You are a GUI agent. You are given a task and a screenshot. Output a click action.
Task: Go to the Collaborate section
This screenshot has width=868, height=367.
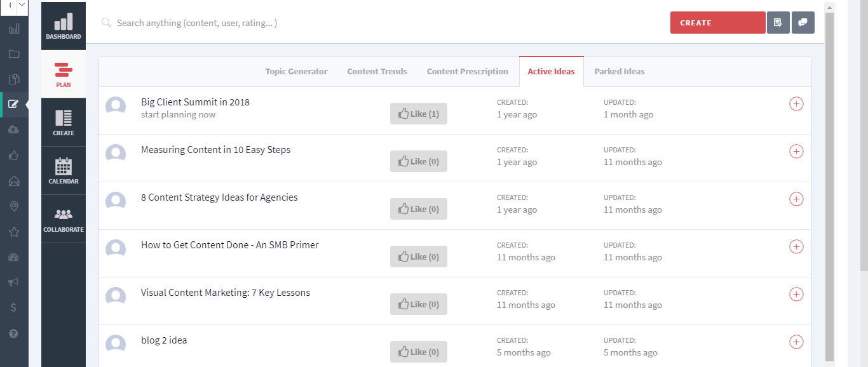tap(63, 219)
